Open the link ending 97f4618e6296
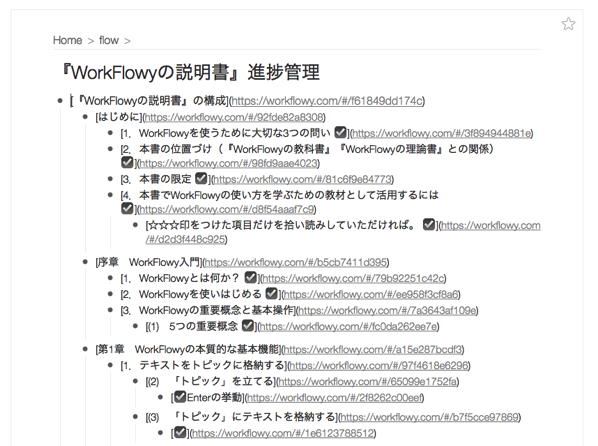Screen dimensions: 598x446 (x=379, y=365)
